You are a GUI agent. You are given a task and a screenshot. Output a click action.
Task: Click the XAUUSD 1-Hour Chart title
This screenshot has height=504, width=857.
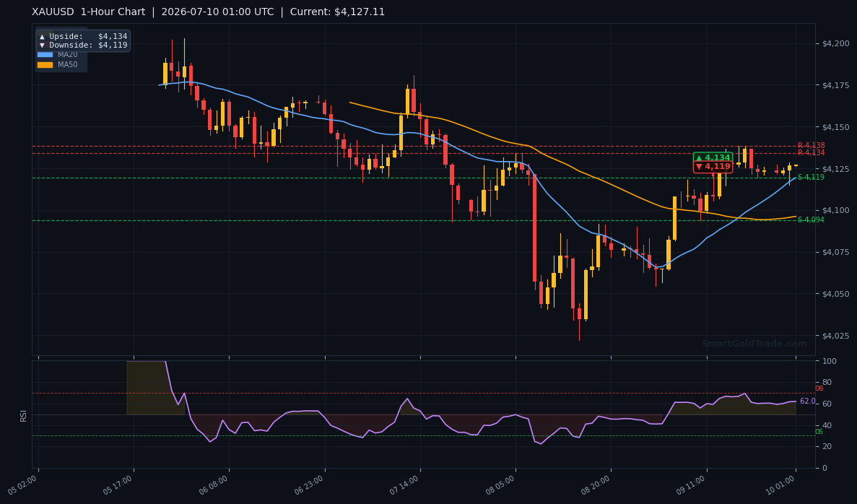click(89, 12)
